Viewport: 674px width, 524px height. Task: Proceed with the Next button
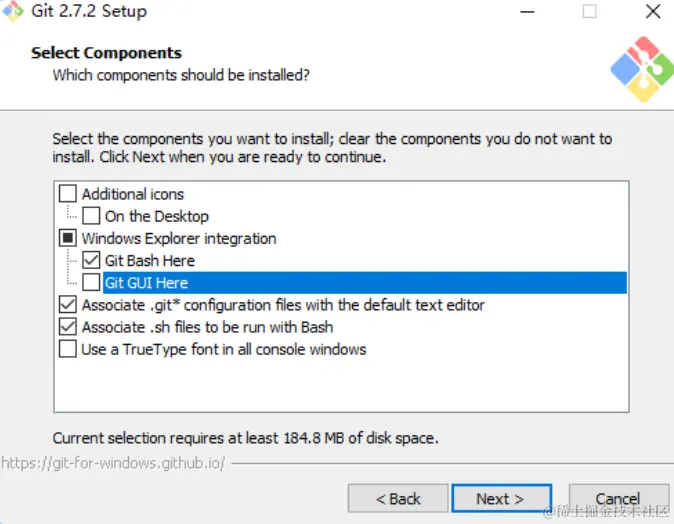(500, 498)
